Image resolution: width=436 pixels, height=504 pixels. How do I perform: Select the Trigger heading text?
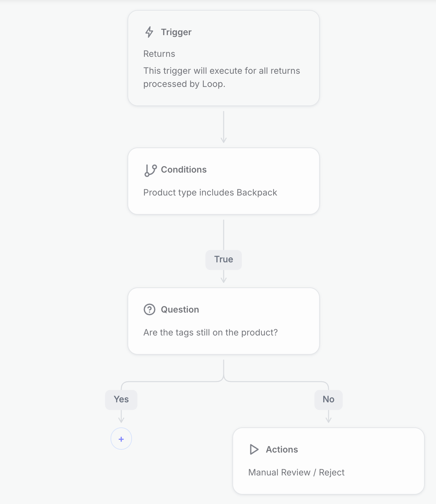tap(176, 32)
